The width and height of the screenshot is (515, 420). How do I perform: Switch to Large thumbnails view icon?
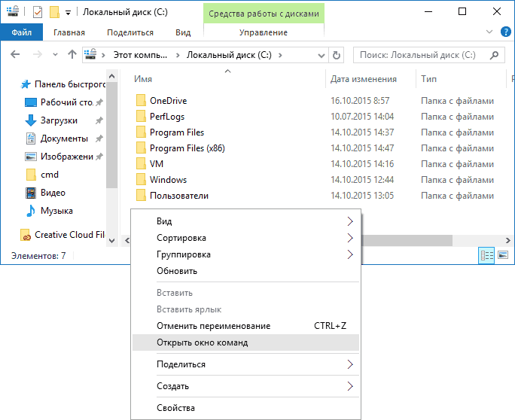coord(503,255)
